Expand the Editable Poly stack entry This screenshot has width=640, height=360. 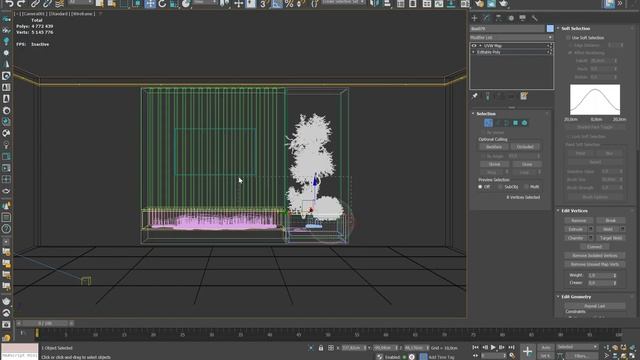pos(474,52)
